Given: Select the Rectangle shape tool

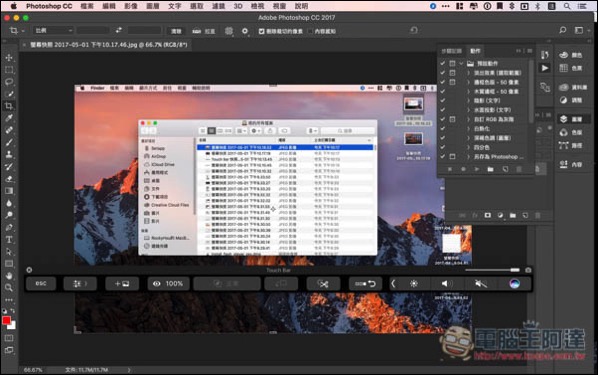Looking at the screenshot, I should [x=9, y=264].
